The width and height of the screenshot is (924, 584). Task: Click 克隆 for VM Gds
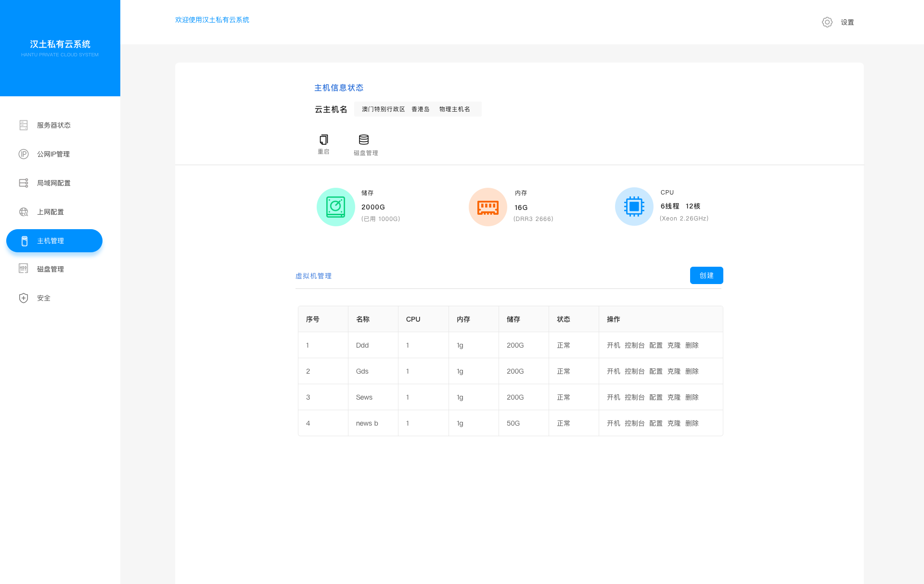coord(674,371)
